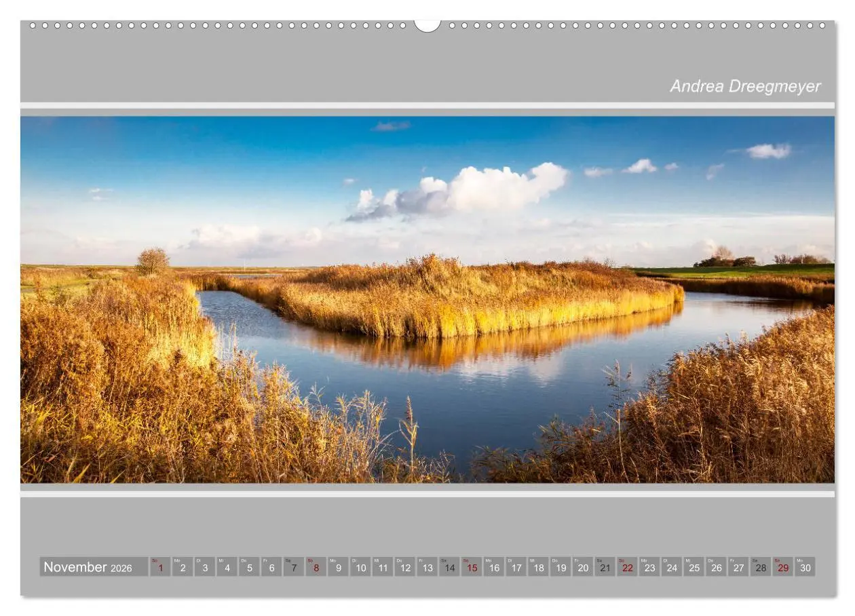This screenshot has height=616, width=855.
Task: Click the photographer name Andrea Dreegmeyer
Action: pyautogui.click(x=745, y=86)
